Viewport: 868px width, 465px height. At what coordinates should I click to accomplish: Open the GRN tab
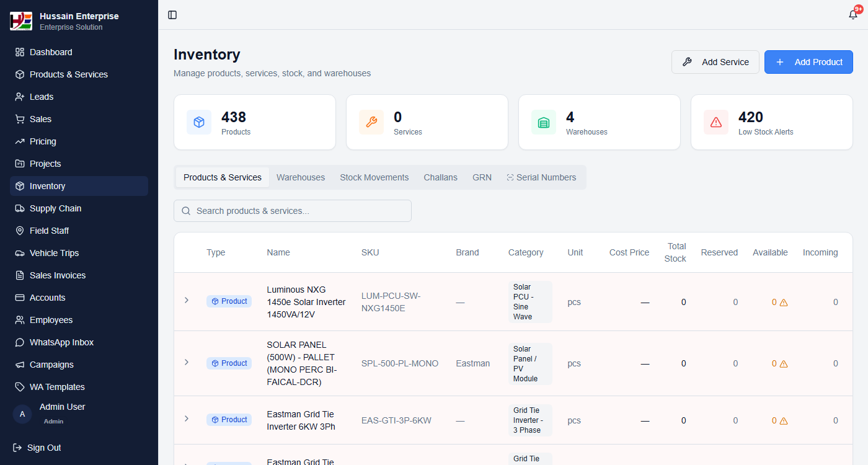click(x=482, y=177)
